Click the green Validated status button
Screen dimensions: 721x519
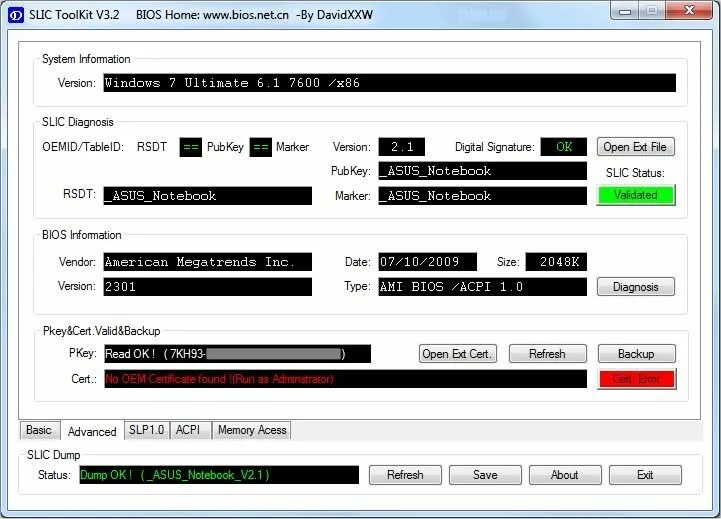coord(636,195)
